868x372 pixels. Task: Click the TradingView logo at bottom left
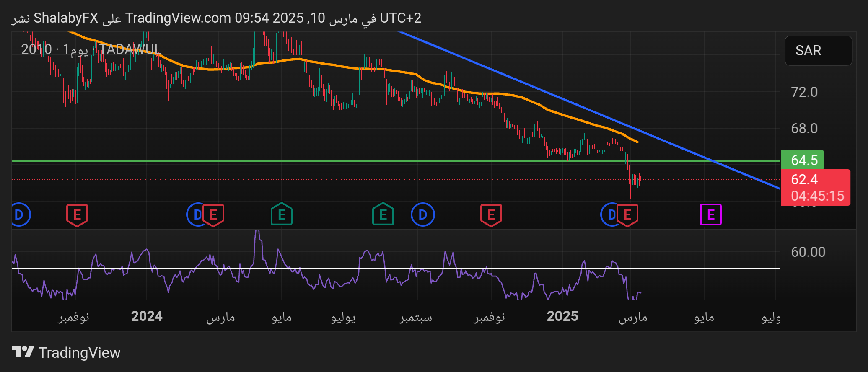coord(66,352)
